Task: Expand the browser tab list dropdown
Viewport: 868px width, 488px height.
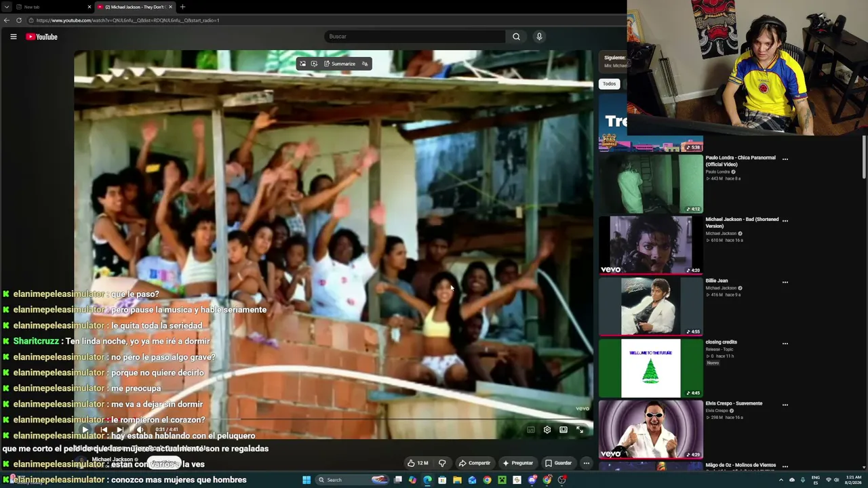Action: [x=6, y=7]
